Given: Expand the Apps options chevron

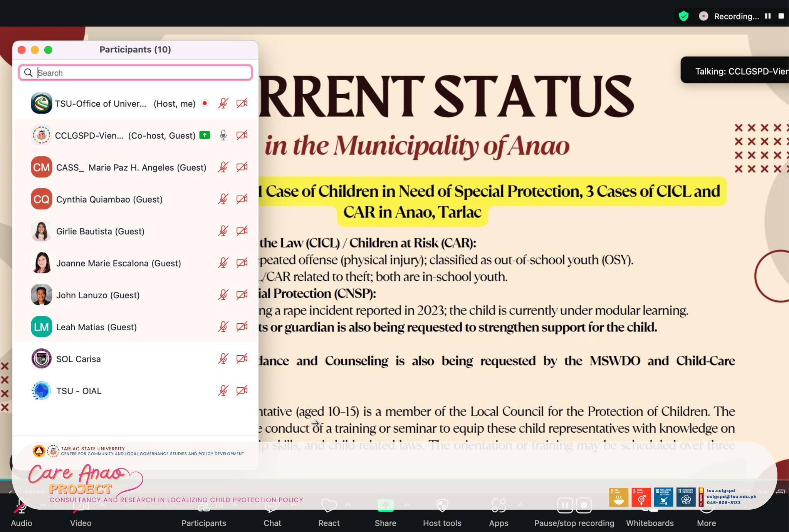Looking at the screenshot, I should click(520, 505).
